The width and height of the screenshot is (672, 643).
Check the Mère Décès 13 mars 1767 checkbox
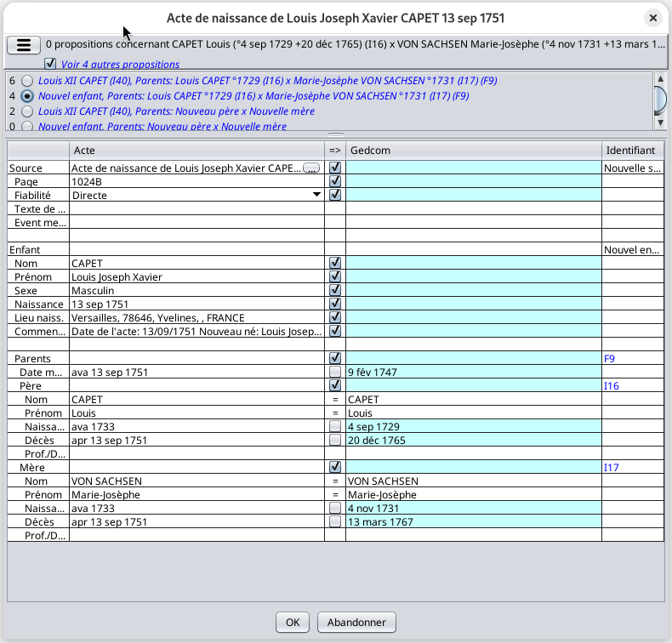click(x=335, y=521)
